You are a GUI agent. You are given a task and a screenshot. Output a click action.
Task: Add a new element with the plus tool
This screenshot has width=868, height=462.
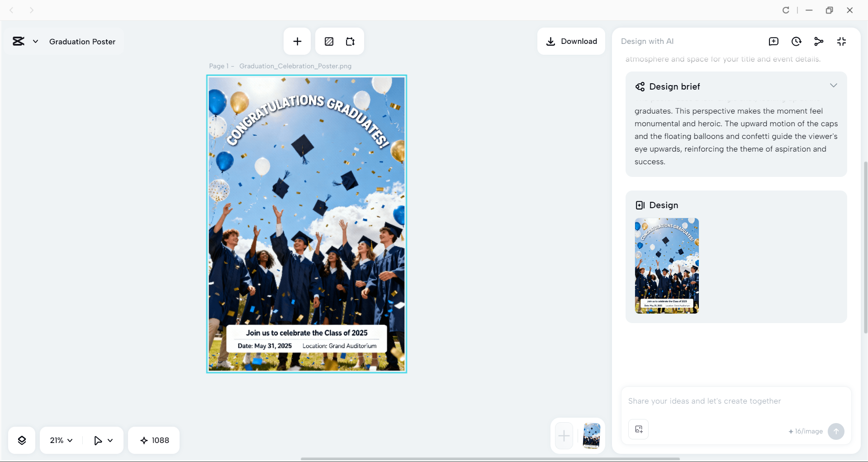[297, 41]
